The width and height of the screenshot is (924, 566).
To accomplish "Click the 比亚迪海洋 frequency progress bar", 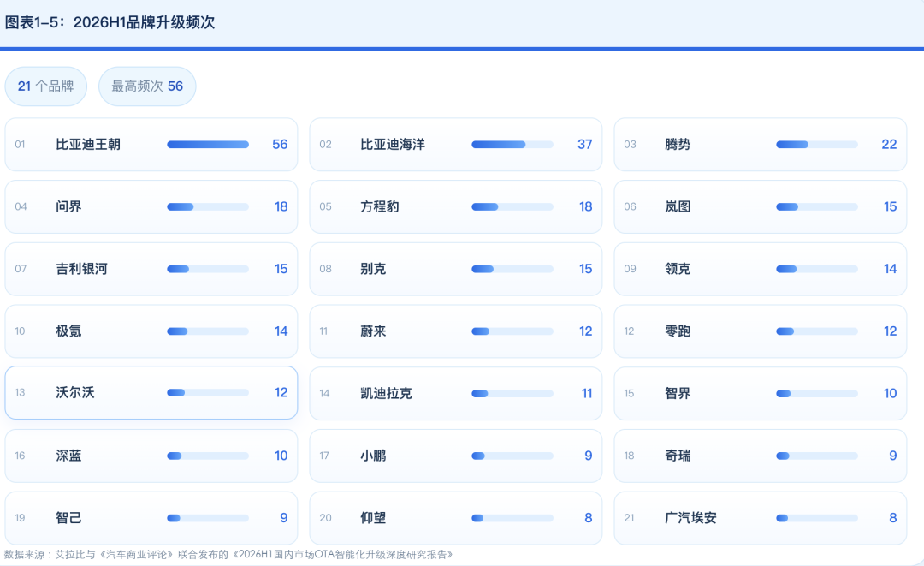I will [512, 145].
